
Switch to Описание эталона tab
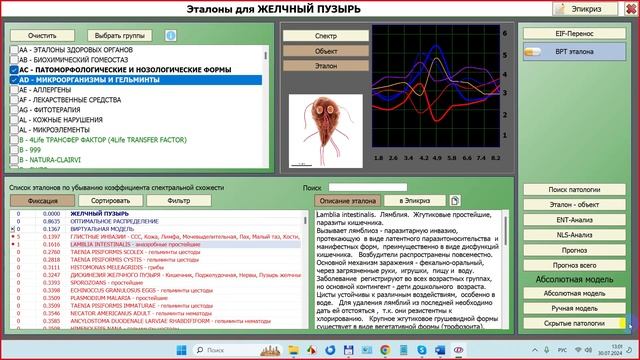click(x=347, y=201)
